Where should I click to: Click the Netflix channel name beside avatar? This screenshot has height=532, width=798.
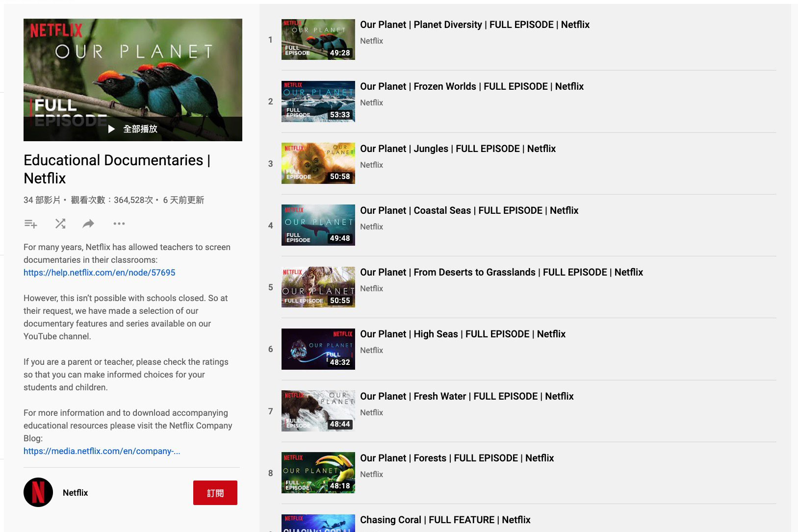75,493
